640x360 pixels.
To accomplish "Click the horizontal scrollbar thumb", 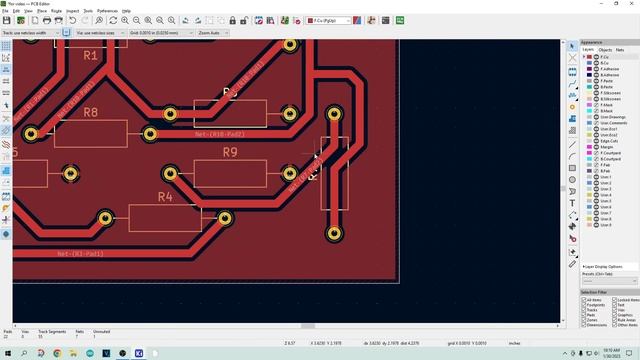I will point(308,326).
